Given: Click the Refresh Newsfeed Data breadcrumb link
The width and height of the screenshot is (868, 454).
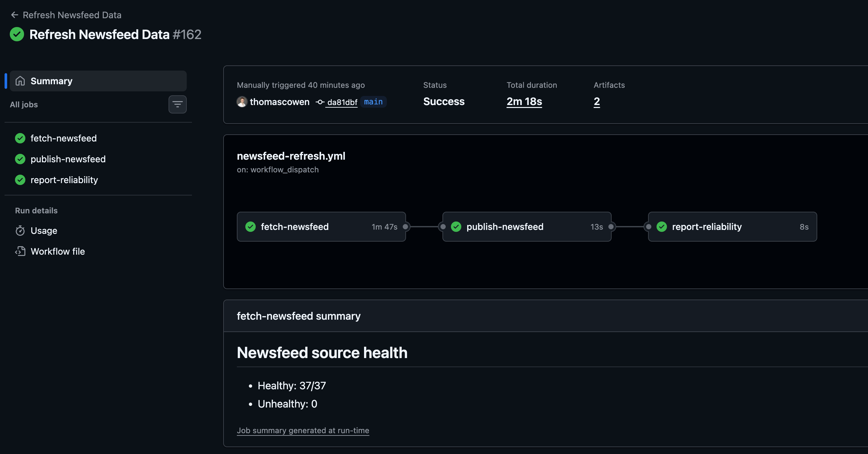Looking at the screenshot, I should tap(72, 15).
